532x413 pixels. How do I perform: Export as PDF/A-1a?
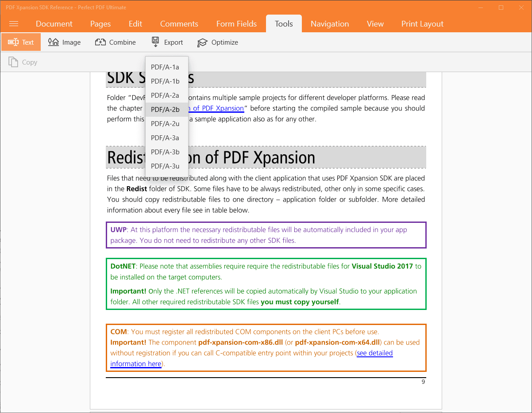pos(167,67)
